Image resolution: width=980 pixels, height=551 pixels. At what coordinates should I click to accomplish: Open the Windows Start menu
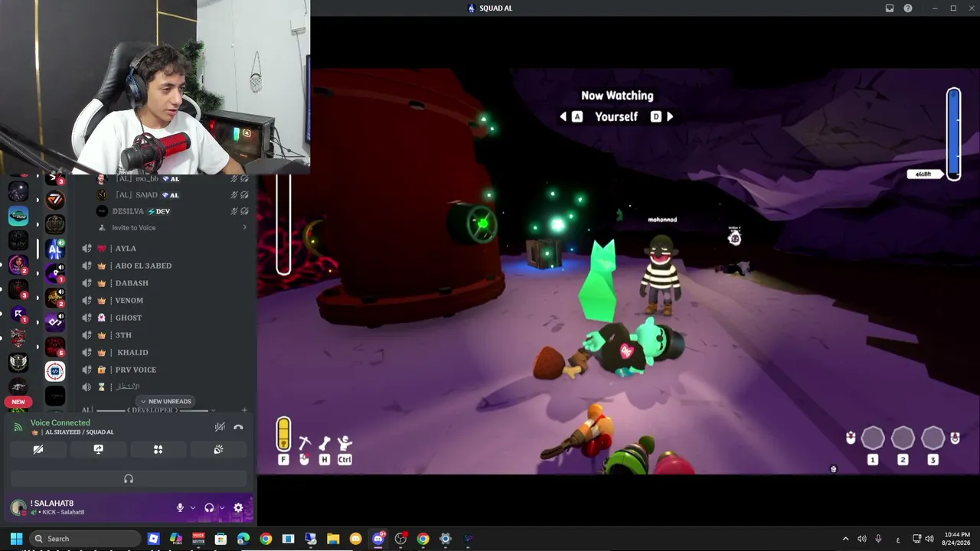pos(16,539)
